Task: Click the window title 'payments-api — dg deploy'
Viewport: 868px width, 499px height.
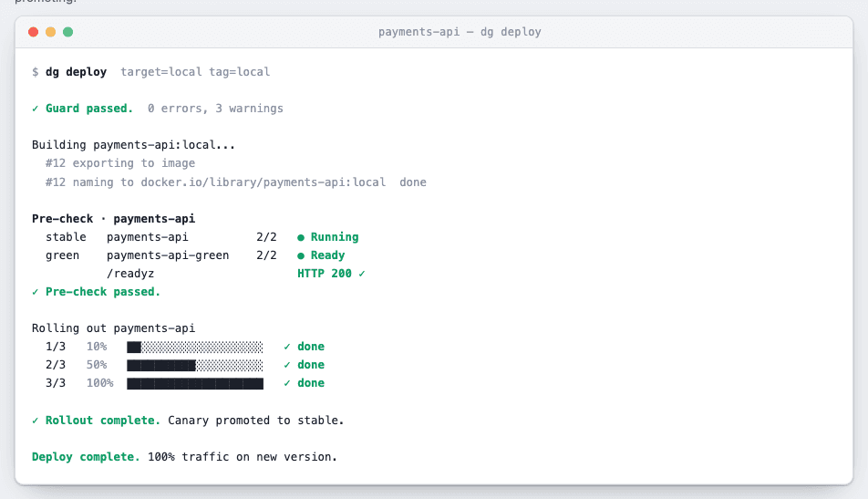Action: (x=460, y=32)
